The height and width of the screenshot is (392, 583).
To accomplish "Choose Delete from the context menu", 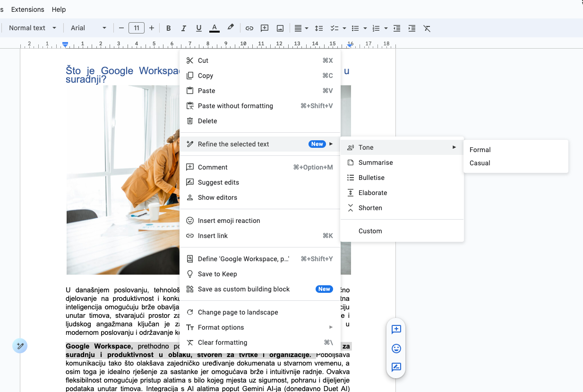I will pos(260,121).
